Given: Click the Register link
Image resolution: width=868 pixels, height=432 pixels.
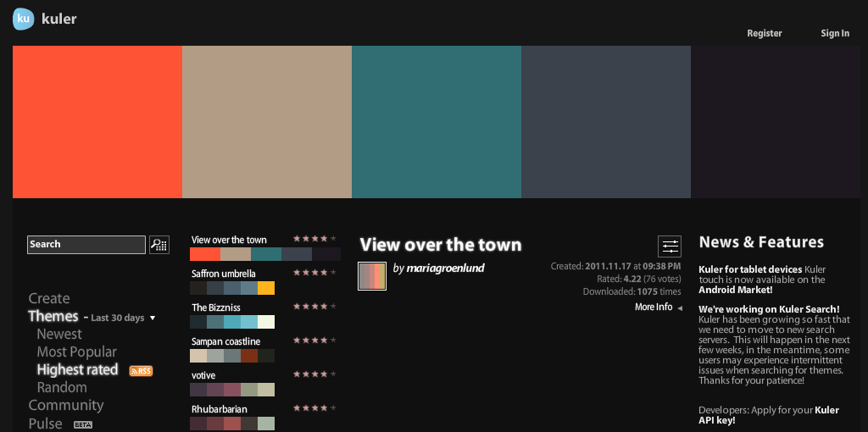Looking at the screenshot, I should click(765, 33).
